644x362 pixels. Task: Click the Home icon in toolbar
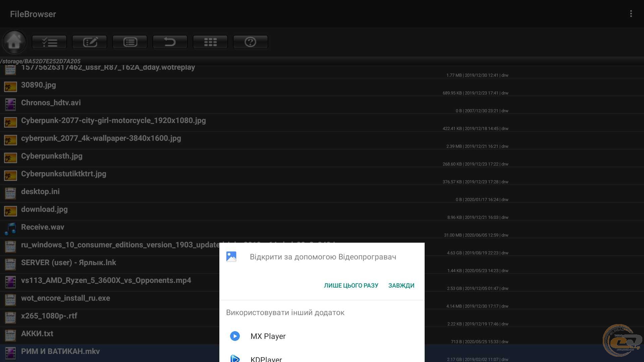point(14,42)
